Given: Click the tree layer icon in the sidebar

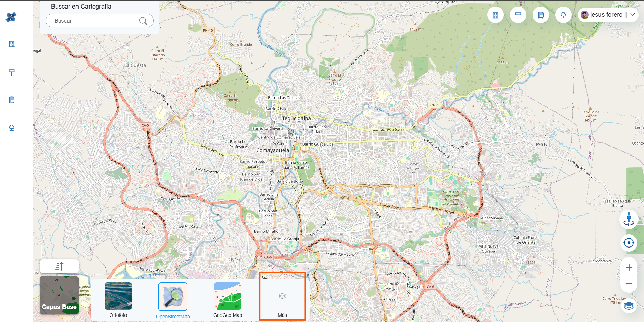Looking at the screenshot, I should click(x=11, y=127).
